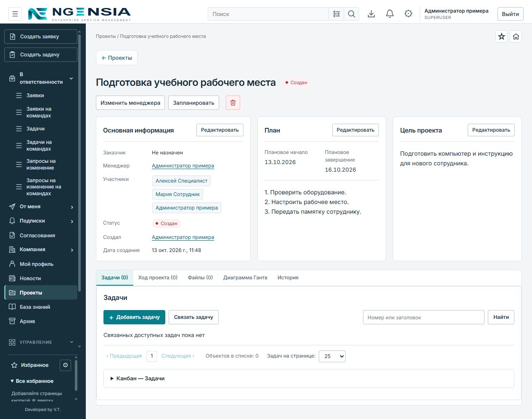Click the NGENSIA logo

click(x=79, y=14)
